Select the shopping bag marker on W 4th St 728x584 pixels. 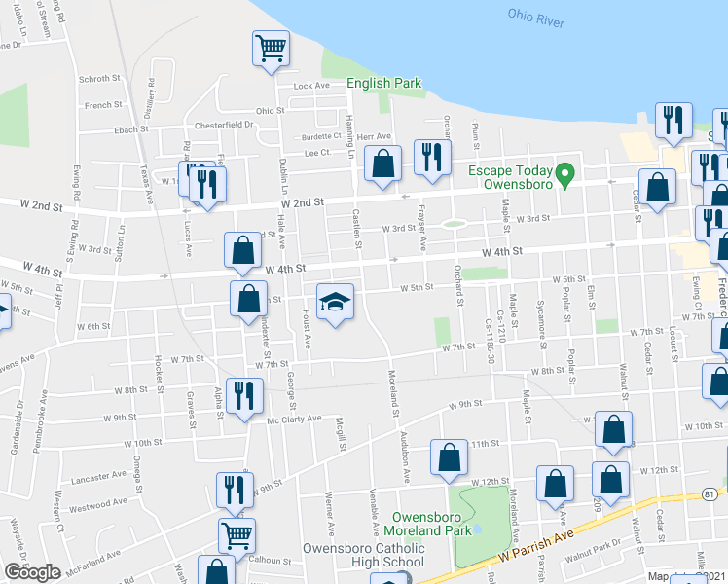[241, 251]
